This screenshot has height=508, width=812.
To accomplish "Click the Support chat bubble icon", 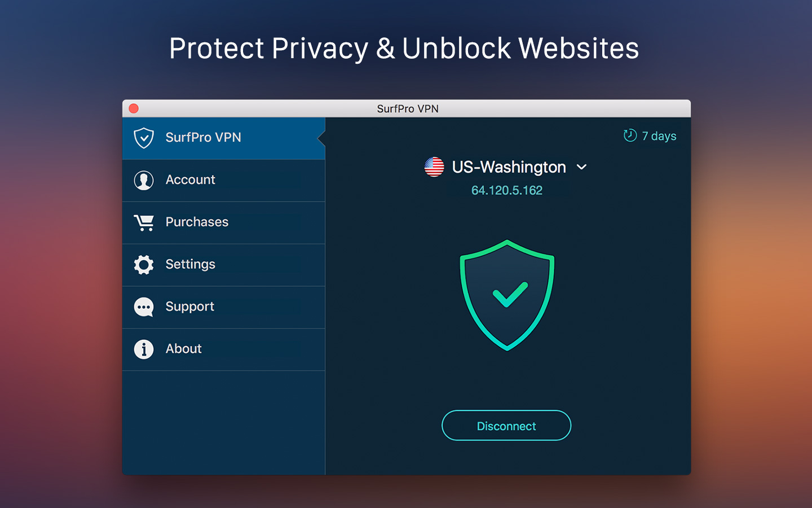I will pos(144,307).
